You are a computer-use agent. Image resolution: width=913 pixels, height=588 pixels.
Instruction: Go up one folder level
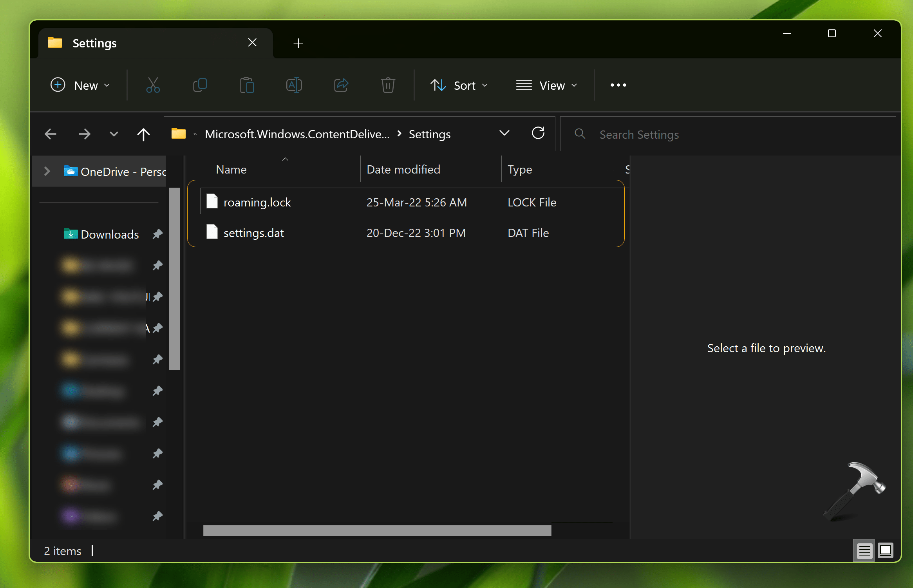pos(143,134)
